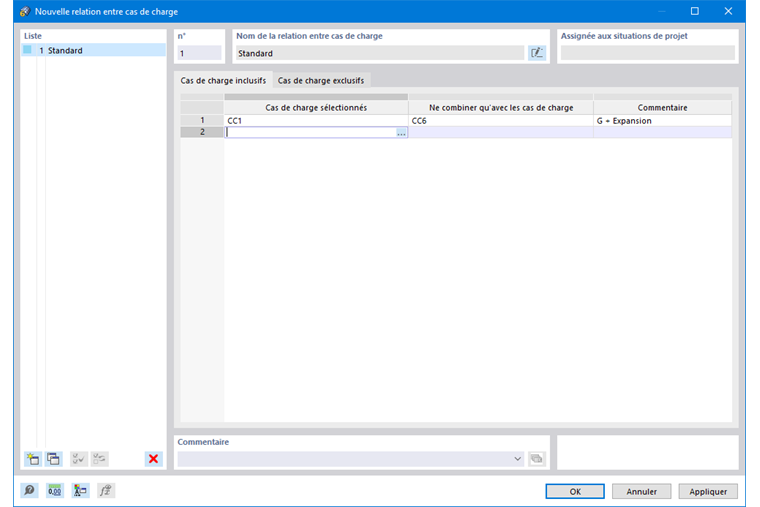Click the new relation icon in the list toolbar
This screenshot has width=760, height=507.
[33, 459]
